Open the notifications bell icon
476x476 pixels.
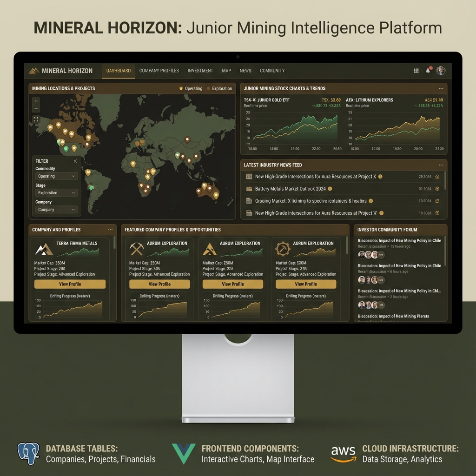[428, 70]
